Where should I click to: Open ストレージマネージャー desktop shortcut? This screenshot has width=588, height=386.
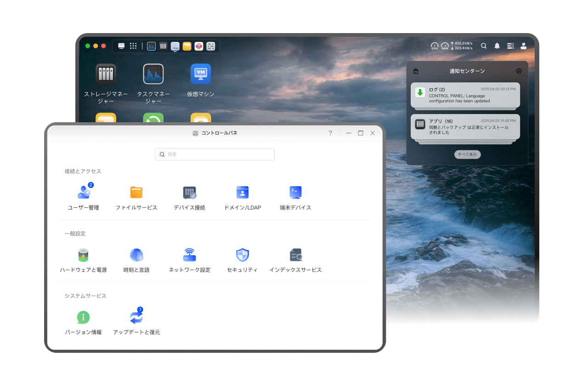(106, 74)
